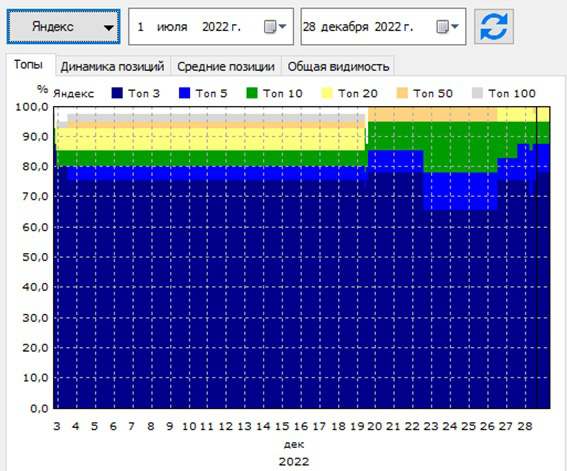Click the vertical marker line on chart
The image size is (567, 471).
537,257
